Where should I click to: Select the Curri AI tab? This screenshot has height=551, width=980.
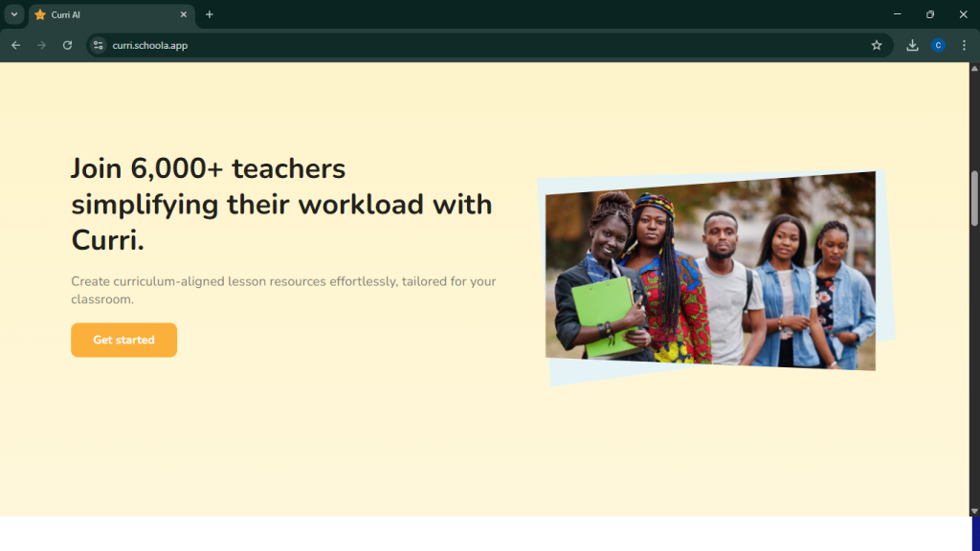coord(112,14)
